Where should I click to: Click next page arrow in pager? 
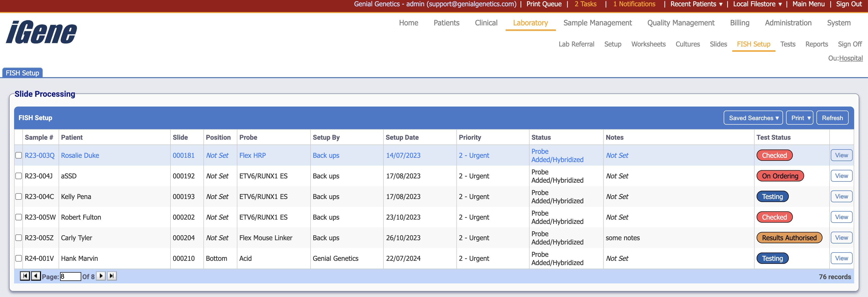[x=101, y=276]
